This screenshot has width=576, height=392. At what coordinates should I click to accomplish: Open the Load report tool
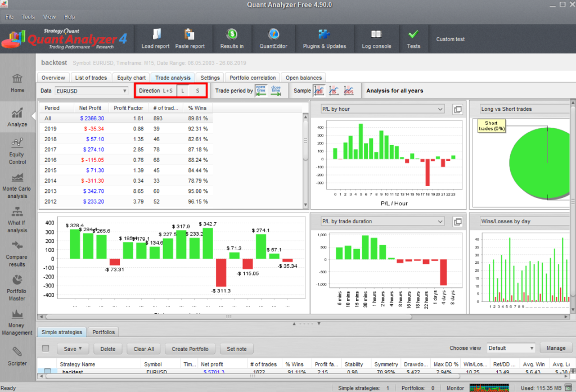click(155, 39)
